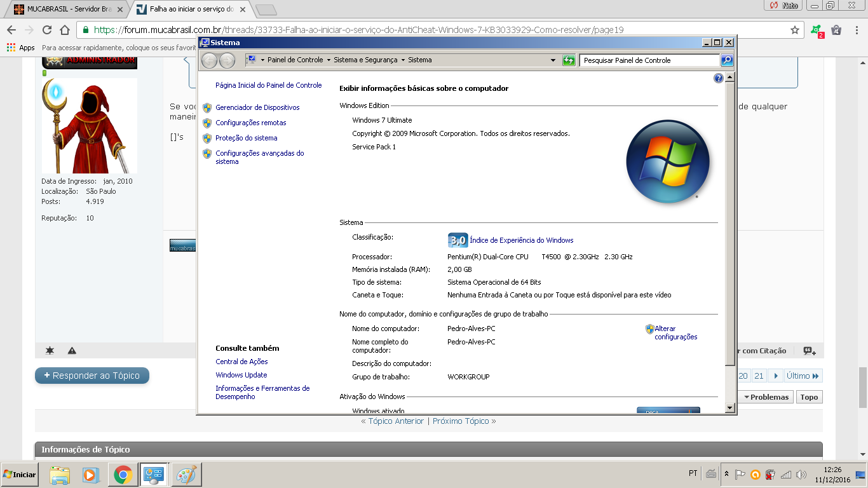Open the address bar history dropdown
This screenshot has height=488, width=868.
click(553, 60)
